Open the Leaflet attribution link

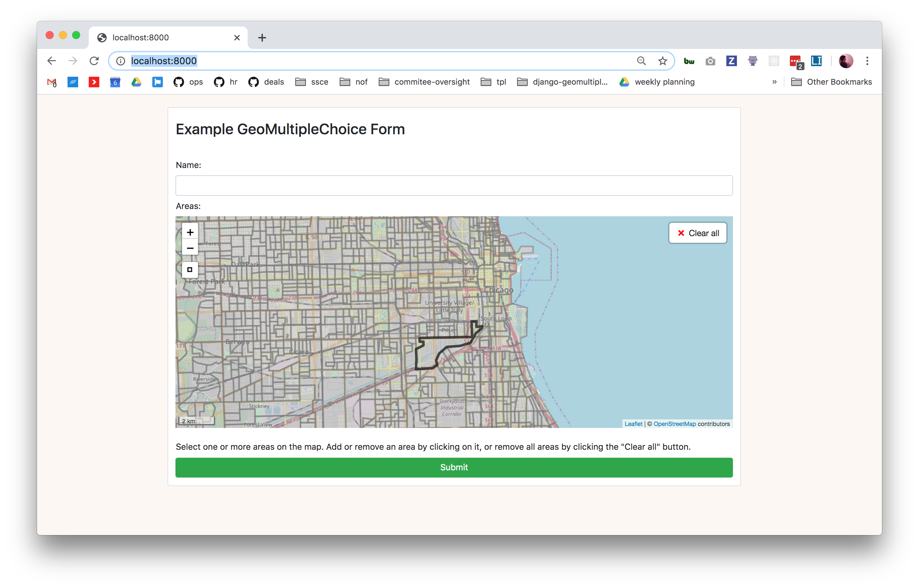633,424
